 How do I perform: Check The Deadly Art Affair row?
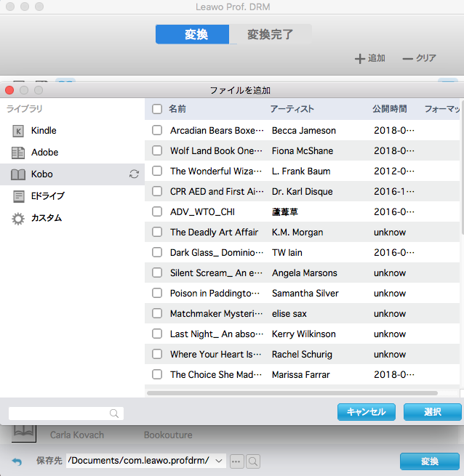pos(157,233)
